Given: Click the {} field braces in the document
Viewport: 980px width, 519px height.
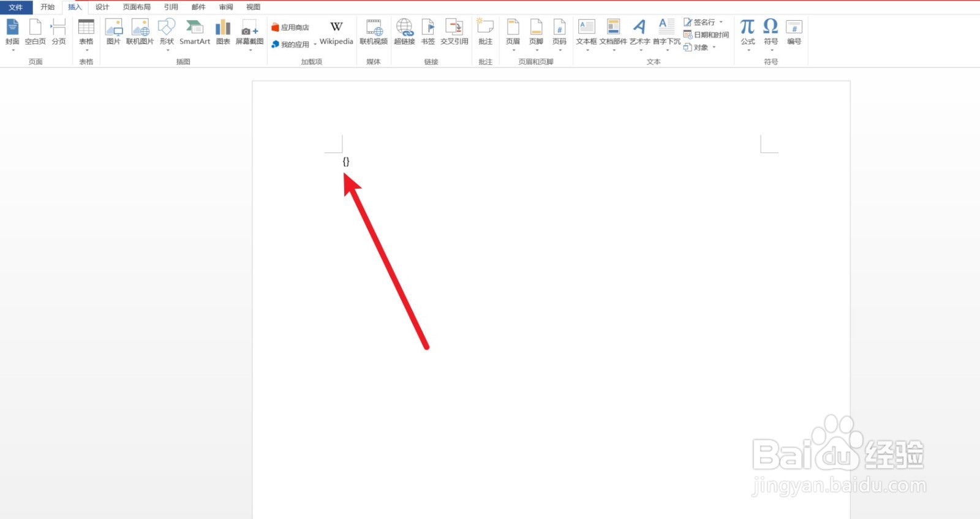Looking at the screenshot, I should 346,162.
